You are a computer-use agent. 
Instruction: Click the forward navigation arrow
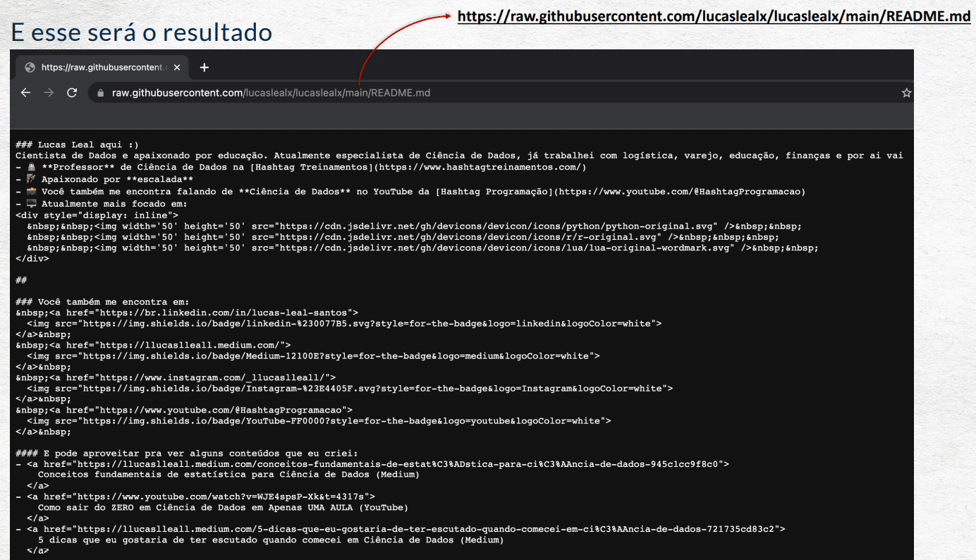48,92
